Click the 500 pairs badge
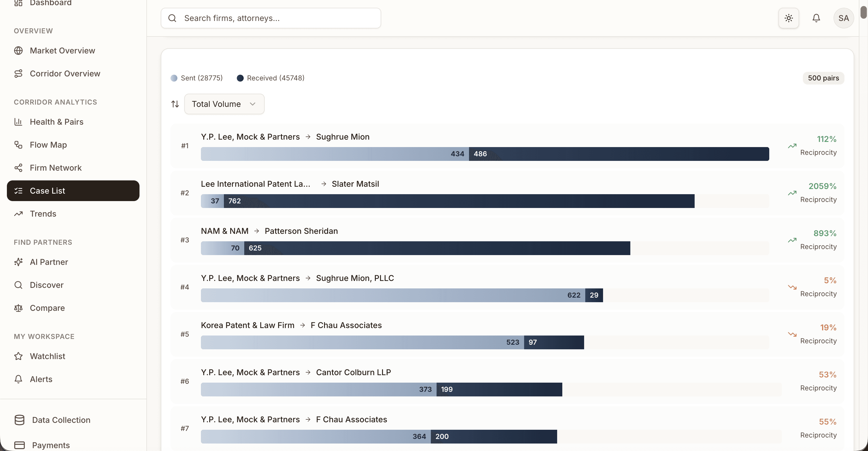The height and width of the screenshot is (451, 868). (x=823, y=78)
